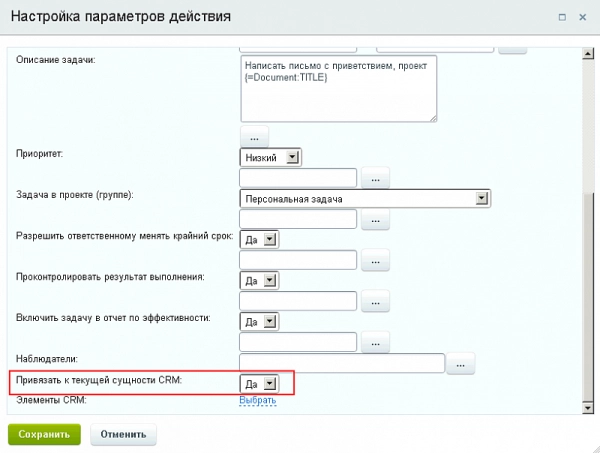Click ellipsis button below Задача в проекте field
The width and height of the screenshot is (600, 453).
(374, 219)
